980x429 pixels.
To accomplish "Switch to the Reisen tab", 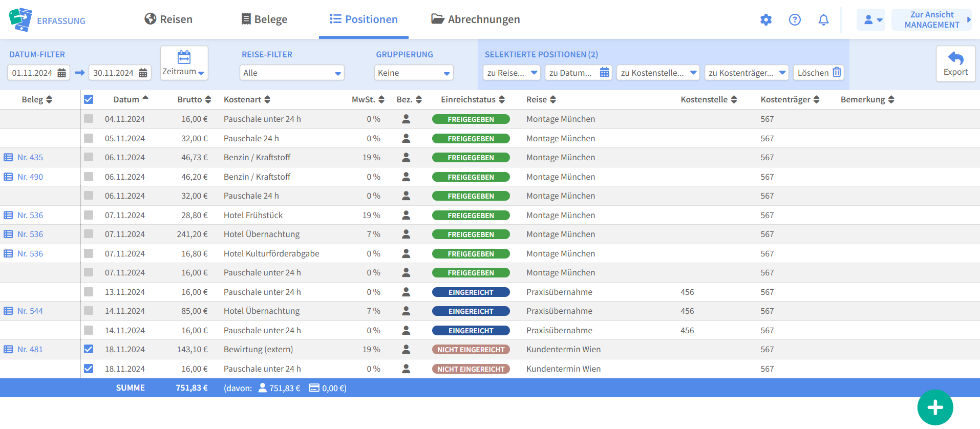I will click(x=168, y=19).
